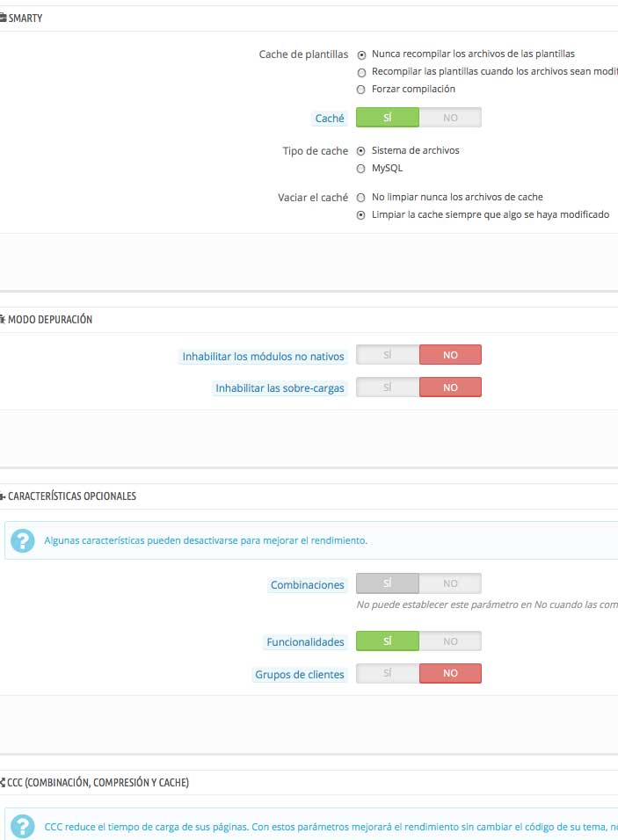Click the MODO DEPURACIÓN heading

(50, 319)
